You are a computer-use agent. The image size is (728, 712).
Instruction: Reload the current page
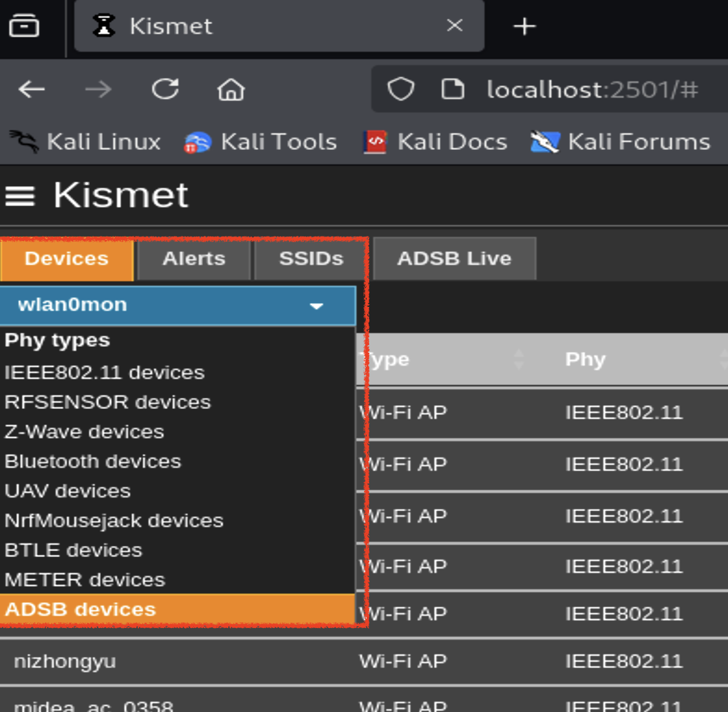click(165, 89)
